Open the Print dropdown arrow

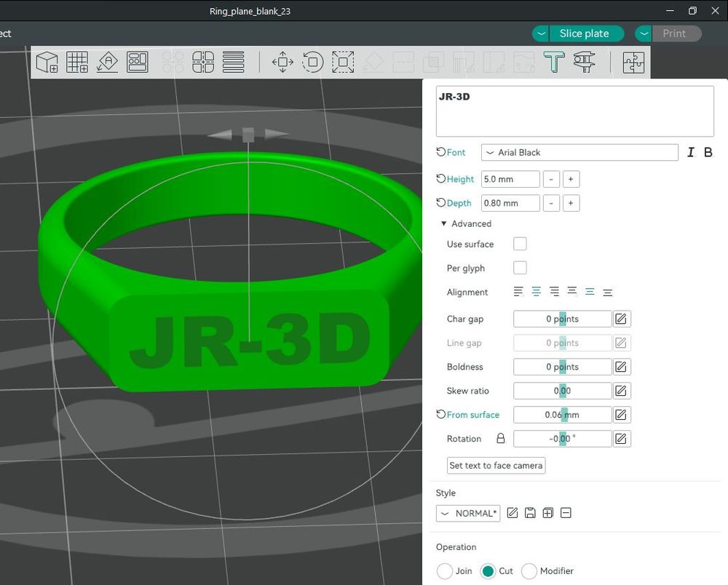click(x=644, y=33)
